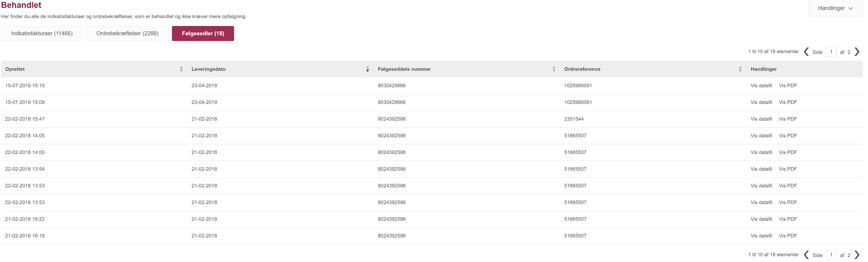Click next page arrow at bottom
868x262 pixels.
[857, 255]
